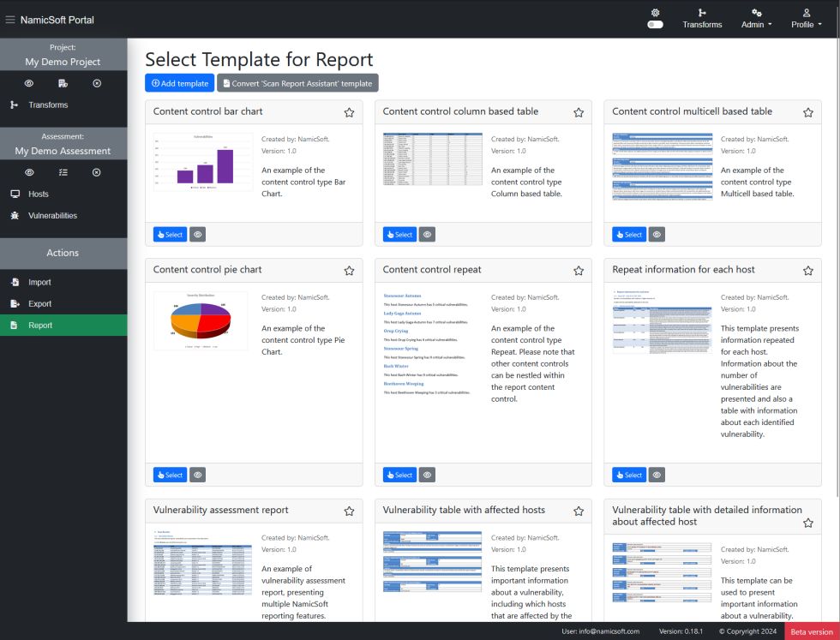
Task: Click the project edit icon beside the eye
Action: click(63, 83)
